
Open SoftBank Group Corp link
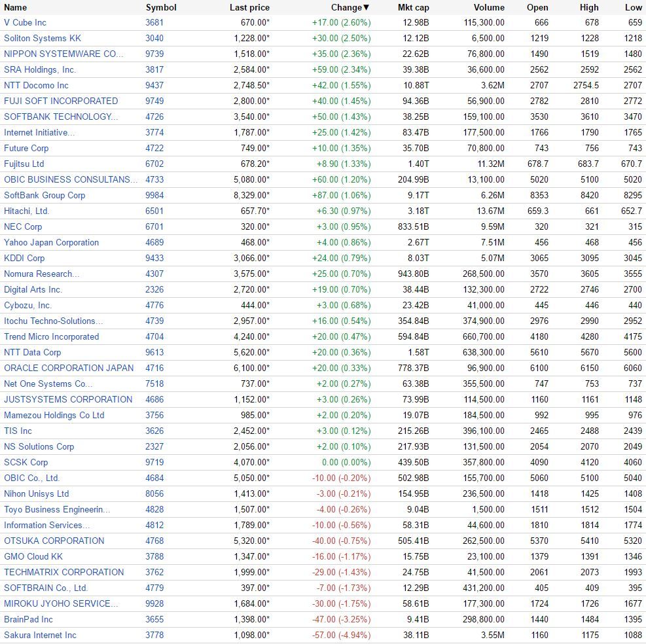pyautogui.click(x=45, y=195)
